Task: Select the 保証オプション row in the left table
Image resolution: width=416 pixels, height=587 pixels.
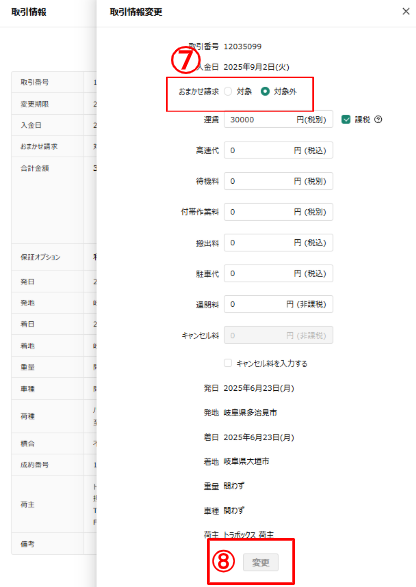Action: point(54,257)
